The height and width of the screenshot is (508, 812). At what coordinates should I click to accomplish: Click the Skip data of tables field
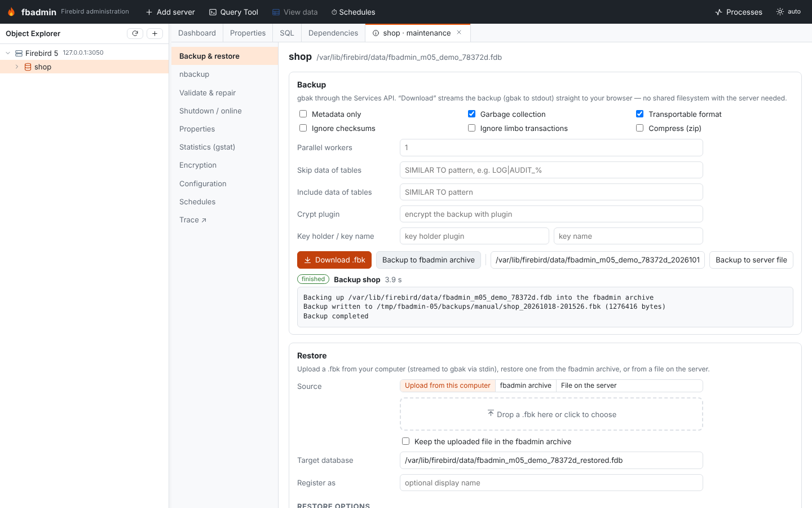pyautogui.click(x=551, y=170)
